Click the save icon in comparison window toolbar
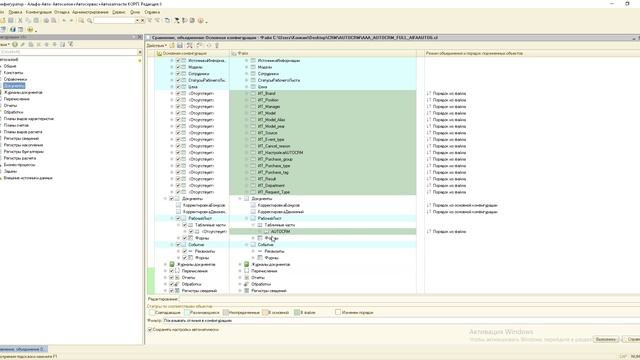The height and width of the screenshot is (360, 640). pos(180,45)
